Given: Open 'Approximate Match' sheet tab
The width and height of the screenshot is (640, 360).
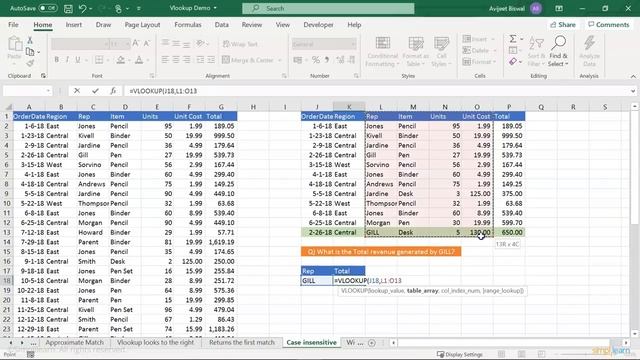Looking at the screenshot, I should click(75, 342).
